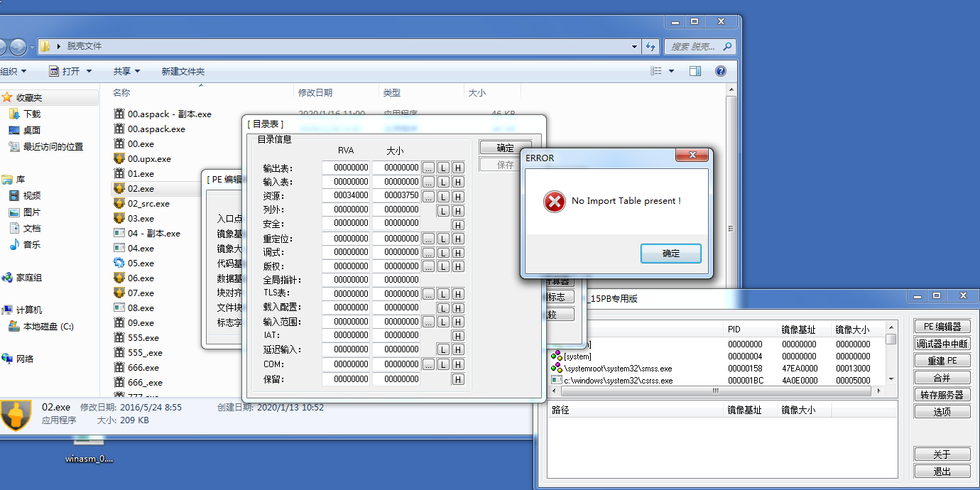Select 02_src.exe in the file list

(148, 203)
